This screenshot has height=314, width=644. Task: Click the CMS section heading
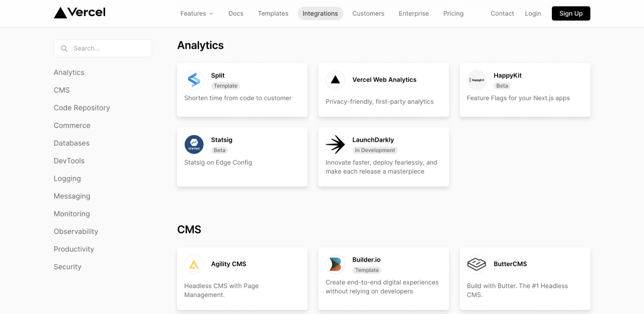[189, 229]
